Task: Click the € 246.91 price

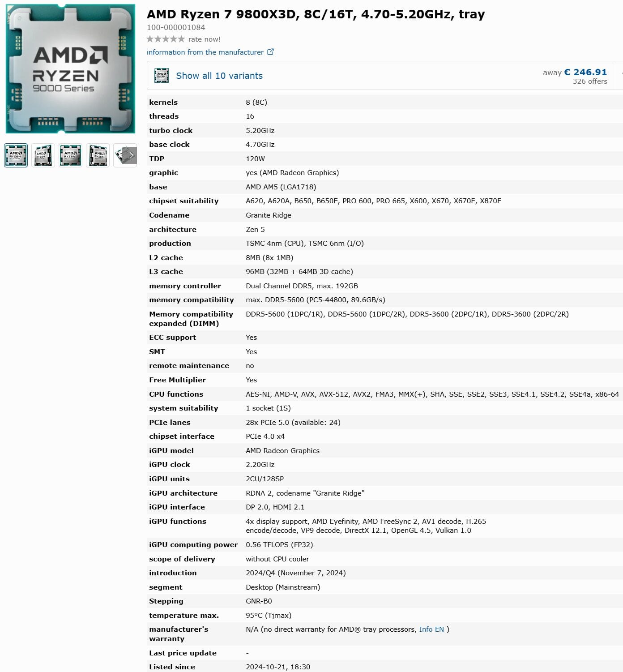Action: [x=585, y=72]
